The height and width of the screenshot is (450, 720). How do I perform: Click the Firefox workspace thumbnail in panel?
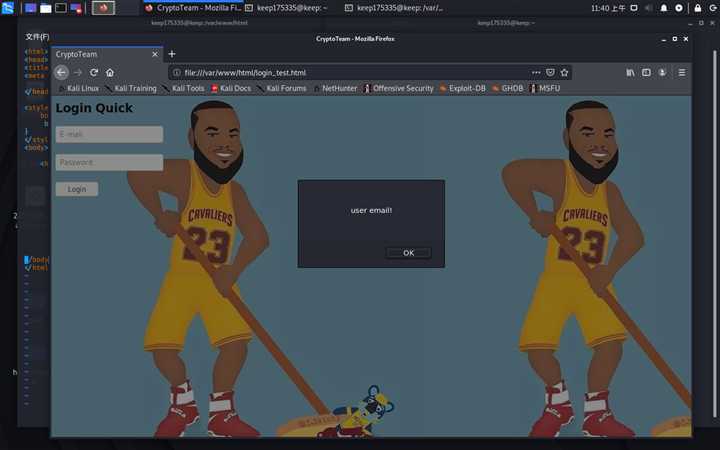103,8
